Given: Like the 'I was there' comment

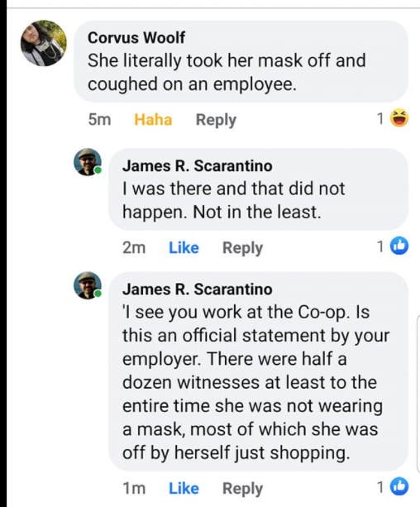Looking at the screenshot, I should pyautogui.click(x=184, y=248).
